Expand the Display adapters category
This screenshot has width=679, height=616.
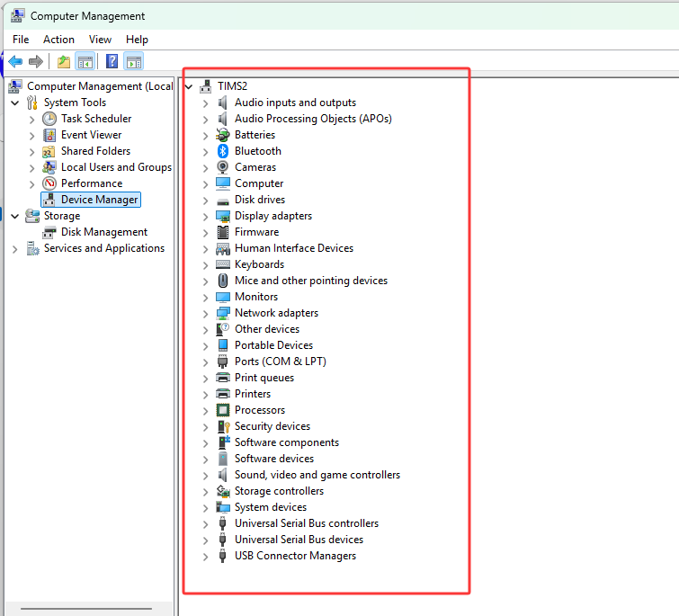pyautogui.click(x=205, y=216)
